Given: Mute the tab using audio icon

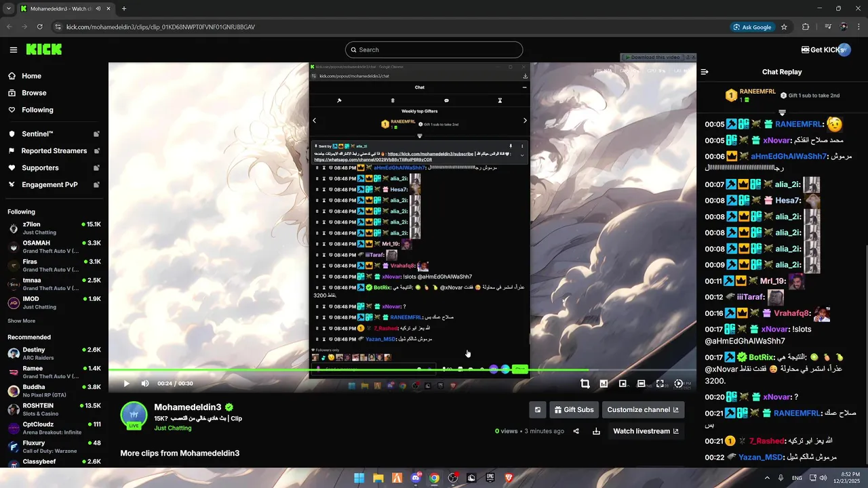Looking at the screenshot, I should tap(99, 9).
